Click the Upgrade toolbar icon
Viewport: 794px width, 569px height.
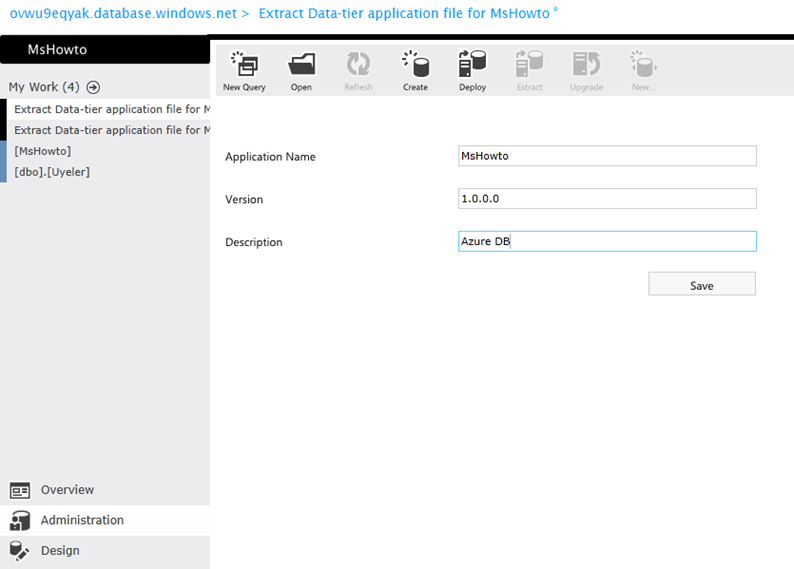[586, 66]
